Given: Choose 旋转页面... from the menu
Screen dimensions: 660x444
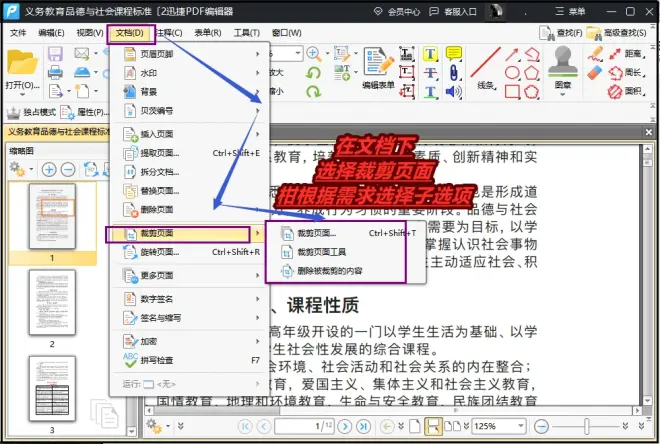Looking at the screenshot, I should tap(189, 253).
